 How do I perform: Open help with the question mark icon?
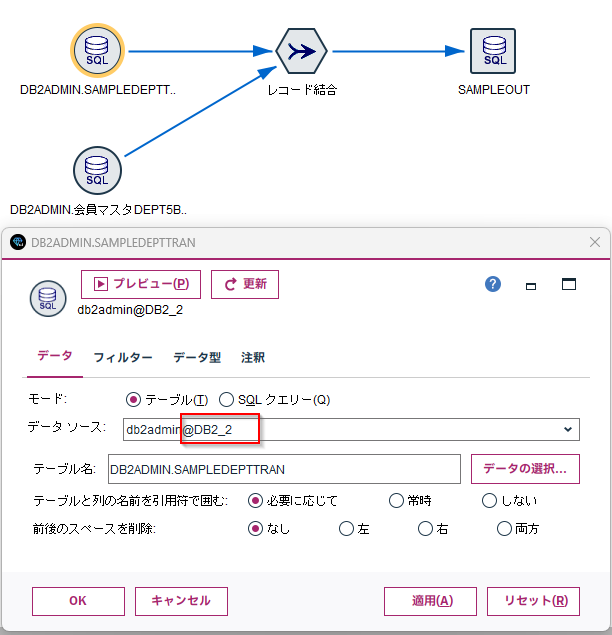pyautogui.click(x=493, y=284)
